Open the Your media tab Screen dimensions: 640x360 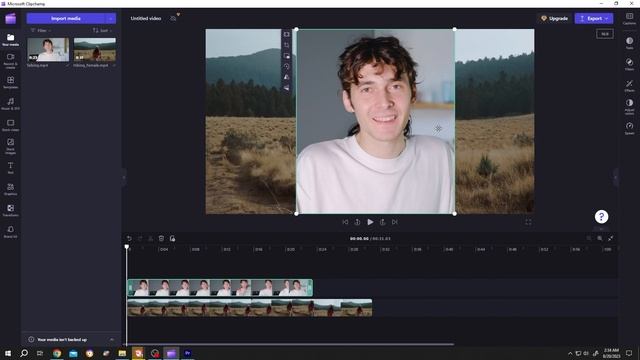(11, 40)
